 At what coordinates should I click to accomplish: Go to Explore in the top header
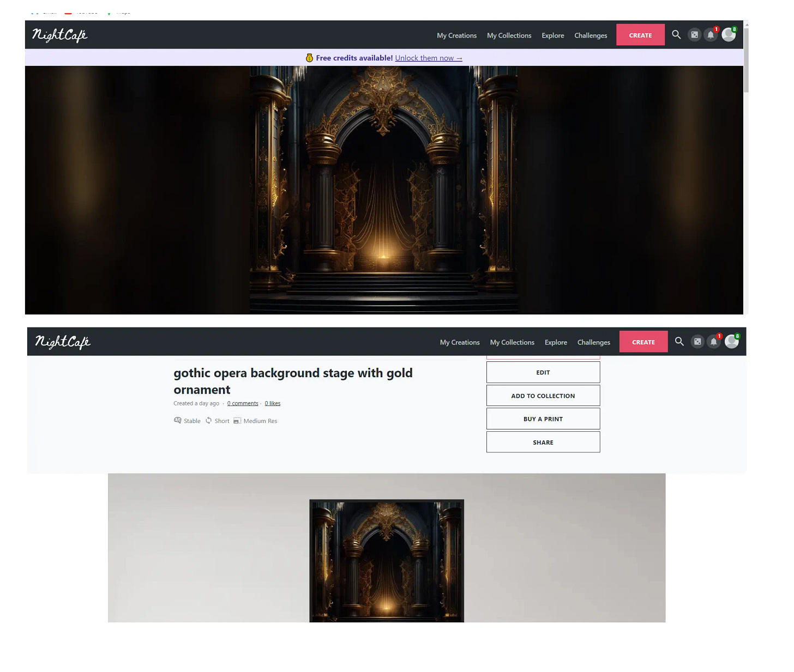(x=552, y=35)
